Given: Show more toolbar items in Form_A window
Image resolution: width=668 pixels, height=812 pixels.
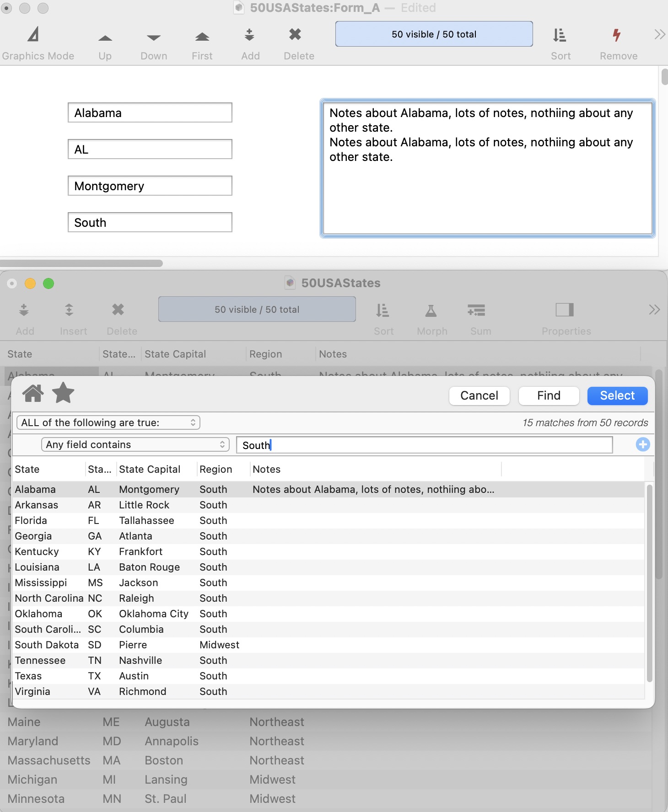Looking at the screenshot, I should (659, 34).
